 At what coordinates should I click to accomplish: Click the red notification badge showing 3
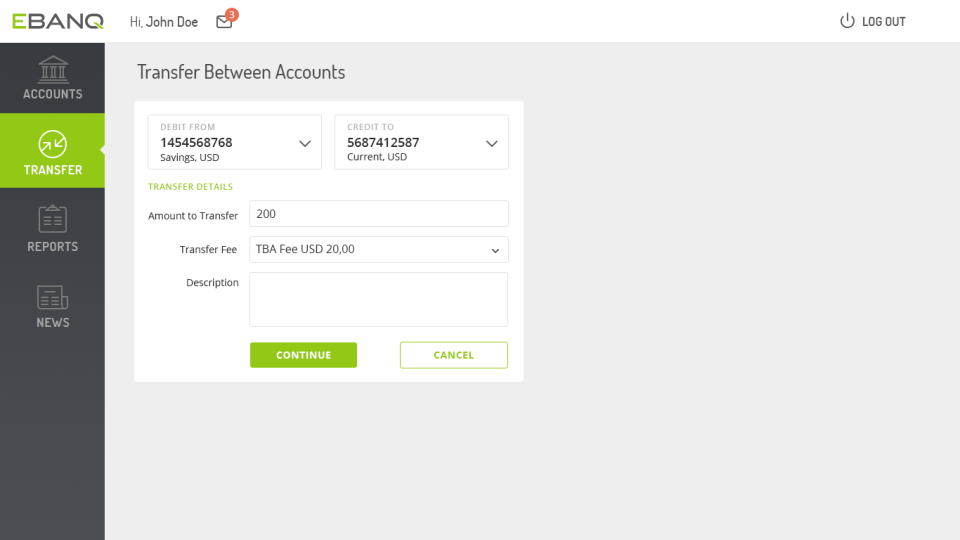pos(231,15)
